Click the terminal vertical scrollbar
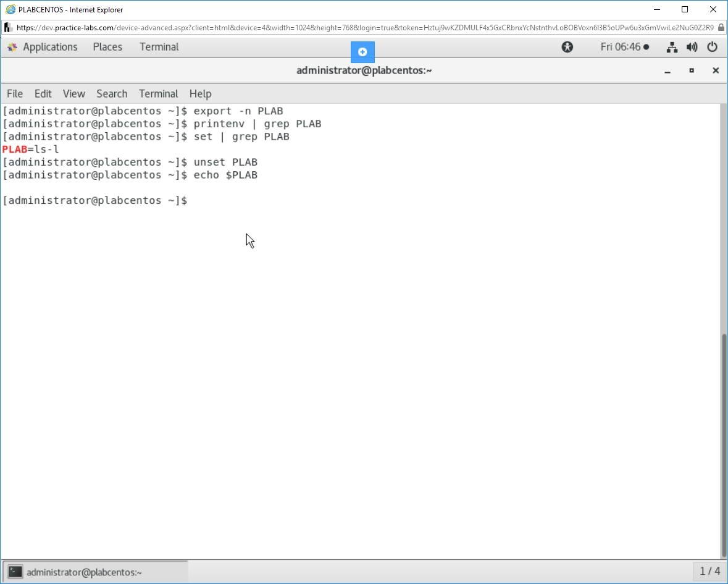This screenshot has width=728, height=584. 723,445
